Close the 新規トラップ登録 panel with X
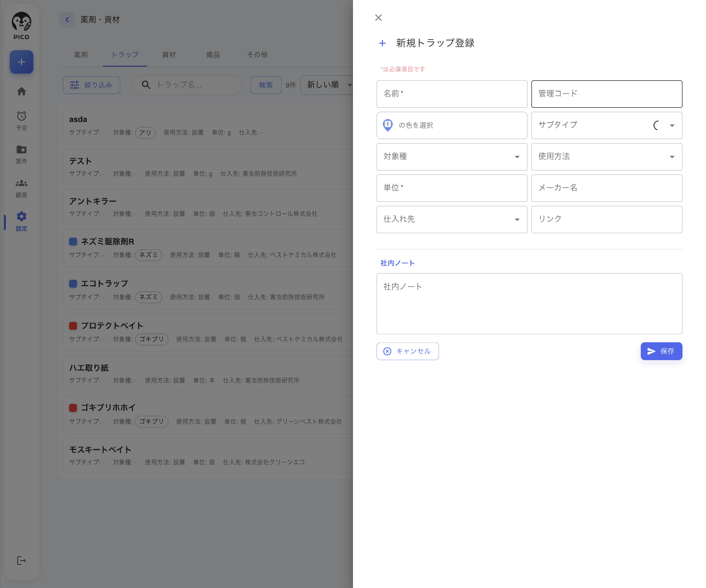The image size is (706, 588). coord(378,18)
